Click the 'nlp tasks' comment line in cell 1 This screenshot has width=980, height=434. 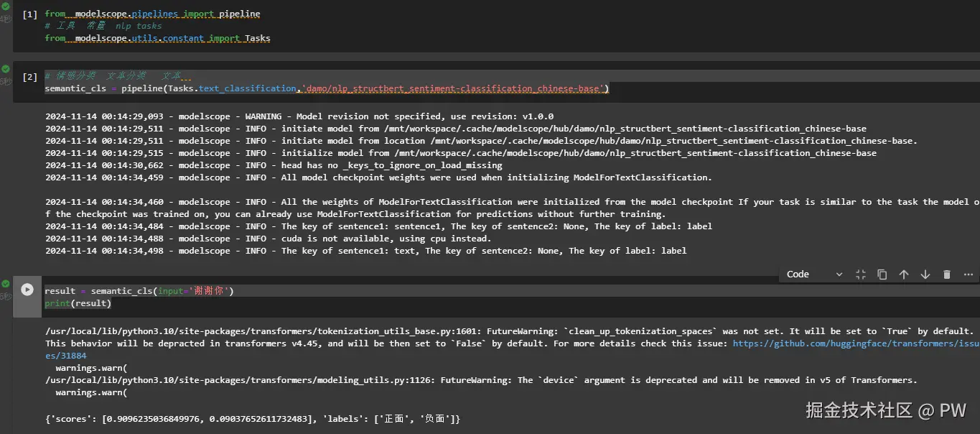[103, 26]
